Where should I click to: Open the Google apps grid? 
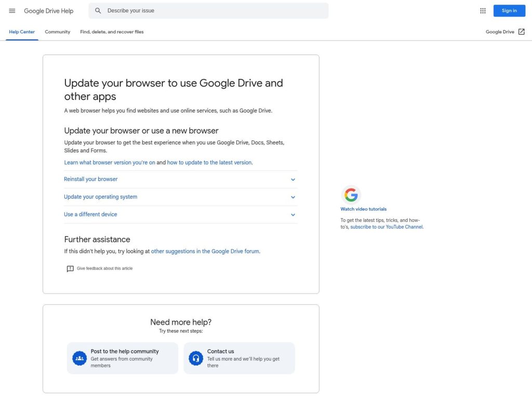(x=483, y=11)
